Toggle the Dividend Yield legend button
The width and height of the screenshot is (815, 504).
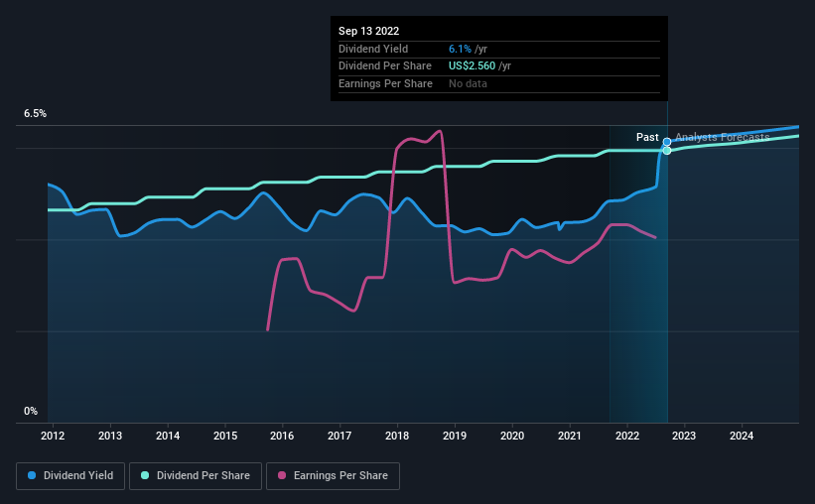pyautogui.click(x=70, y=476)
